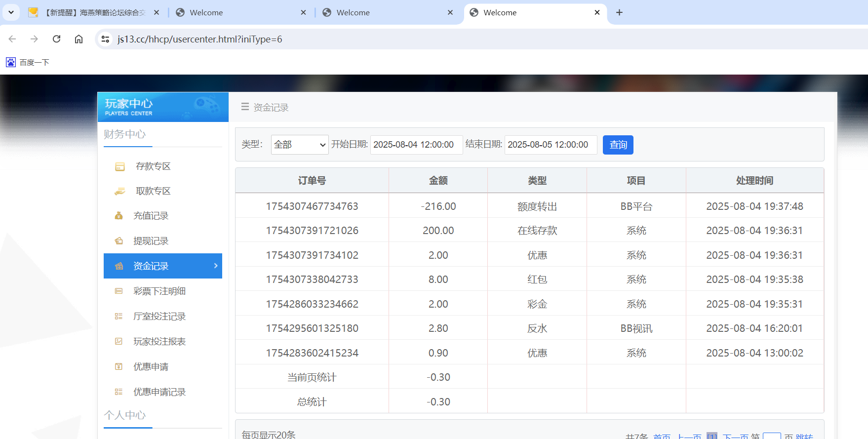Click the hamburger icon beside 资金记录 header
The height and width of the screenshot is (439, 868).
point(245,107)
